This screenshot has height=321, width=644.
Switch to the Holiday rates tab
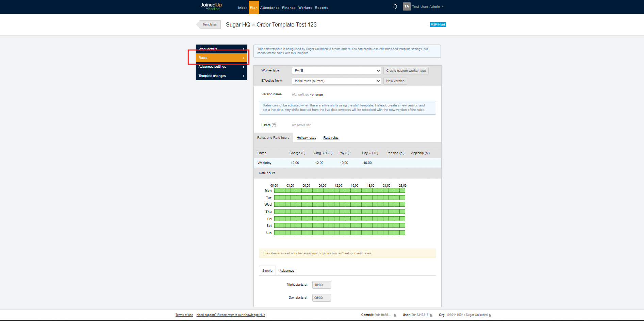[306, 138]
